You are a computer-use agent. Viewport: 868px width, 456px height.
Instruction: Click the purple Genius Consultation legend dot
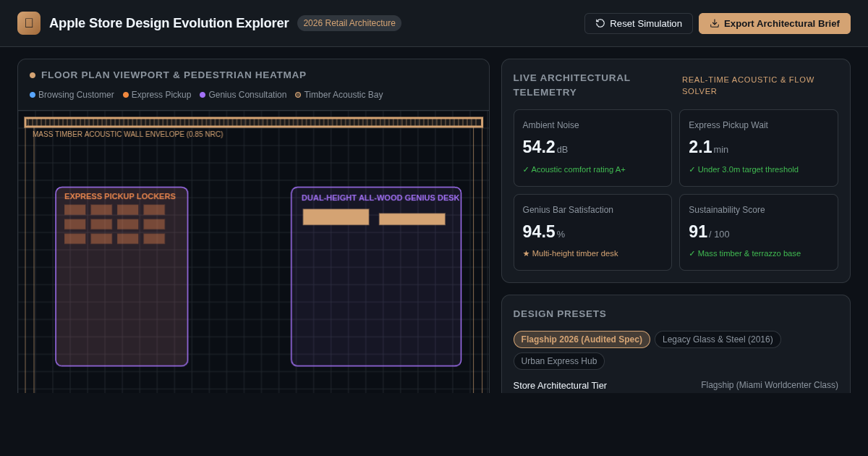coord(203,95)
